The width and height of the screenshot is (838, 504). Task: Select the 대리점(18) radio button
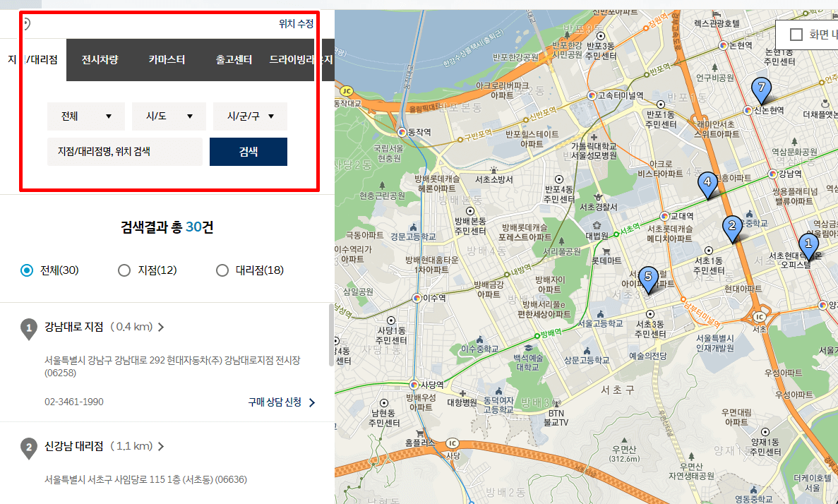pos(222,270)
